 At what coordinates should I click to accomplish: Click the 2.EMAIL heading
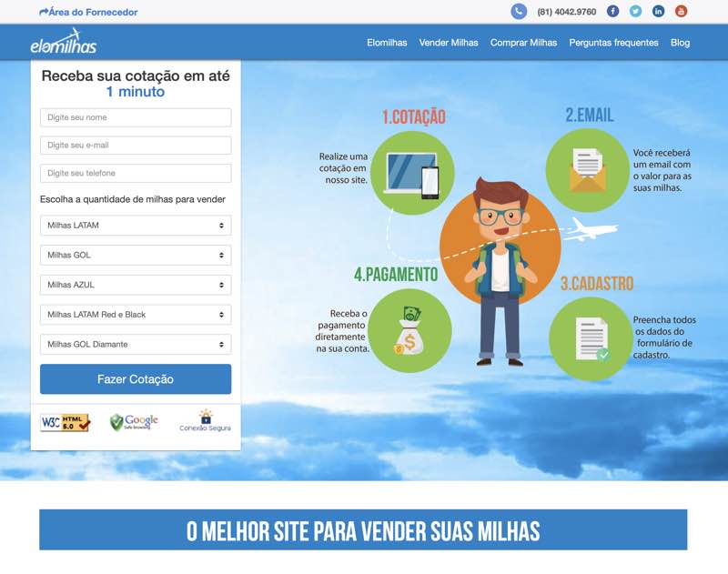589,116
